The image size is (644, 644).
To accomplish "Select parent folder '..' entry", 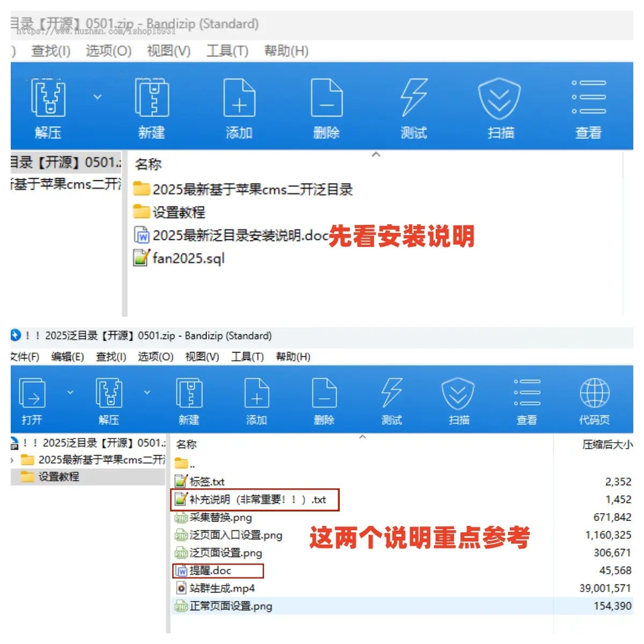I will (185, 464).
